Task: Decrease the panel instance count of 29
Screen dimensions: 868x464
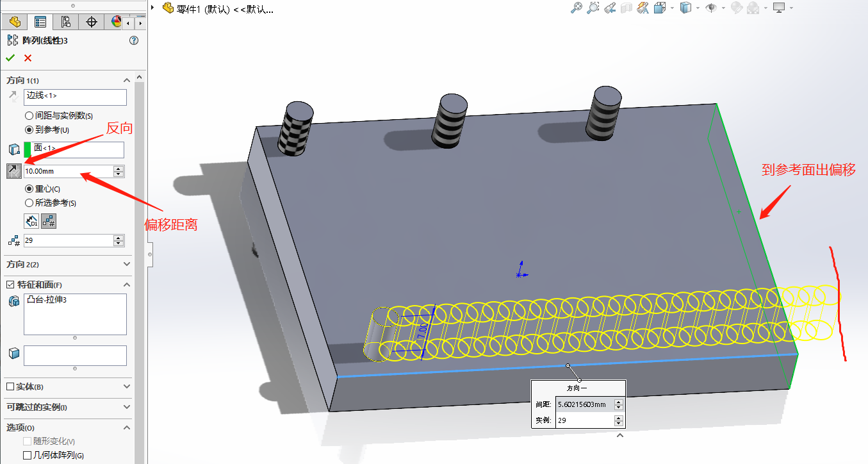Action: (x=119, y=244)
